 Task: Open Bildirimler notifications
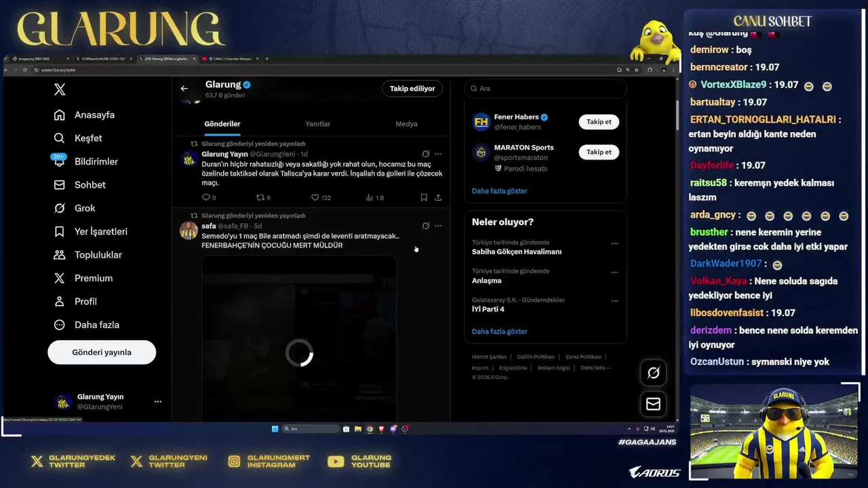[x=86, y=161]
